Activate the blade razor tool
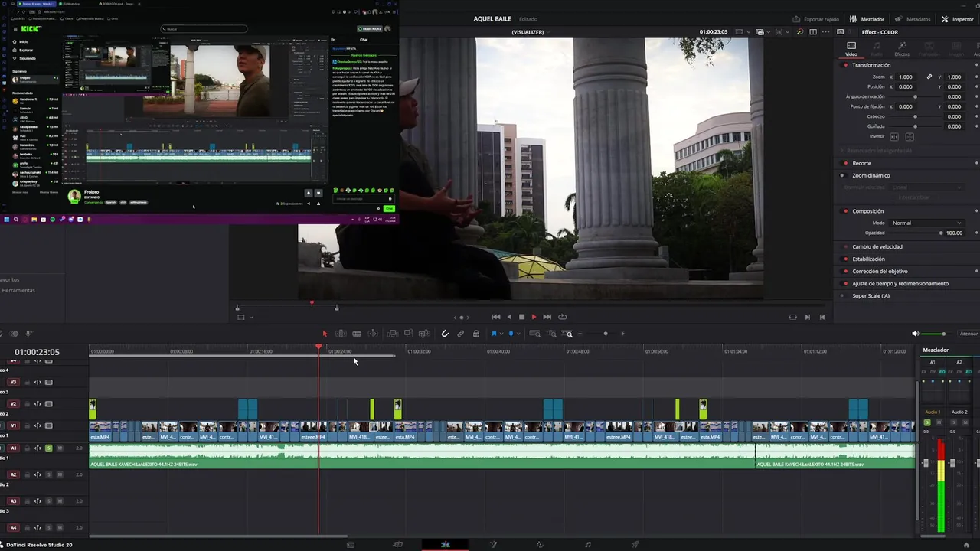Viewport: 980px width, 551px height. (357, 334)
